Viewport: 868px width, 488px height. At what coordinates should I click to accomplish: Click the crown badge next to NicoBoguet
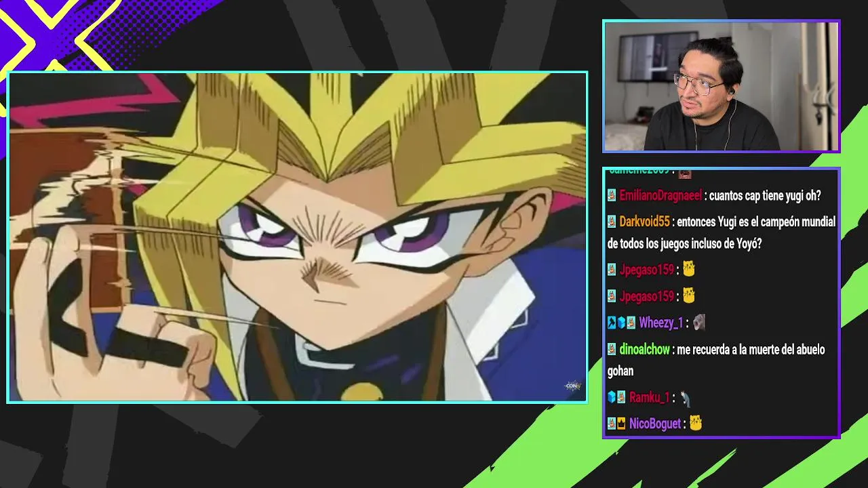(621, 424)
